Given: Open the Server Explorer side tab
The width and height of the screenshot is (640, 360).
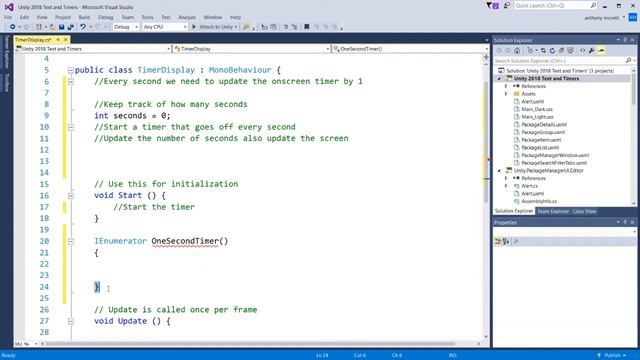Looking at the screenshot, I should (x=6, y=52).
